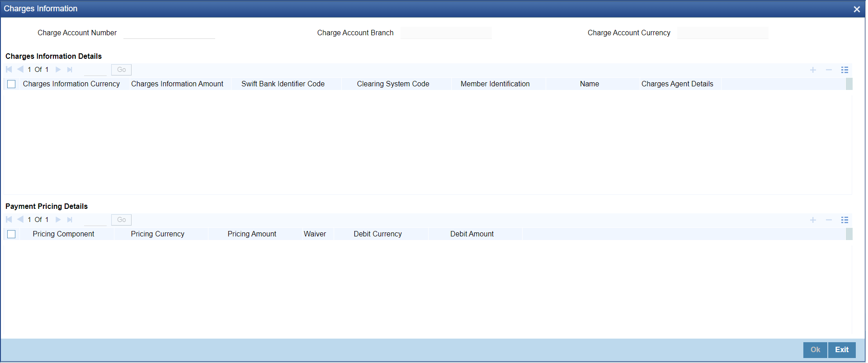868x363 pixels.
Task: Focus the Charge Account Branch field
Action: click(446, 33)
